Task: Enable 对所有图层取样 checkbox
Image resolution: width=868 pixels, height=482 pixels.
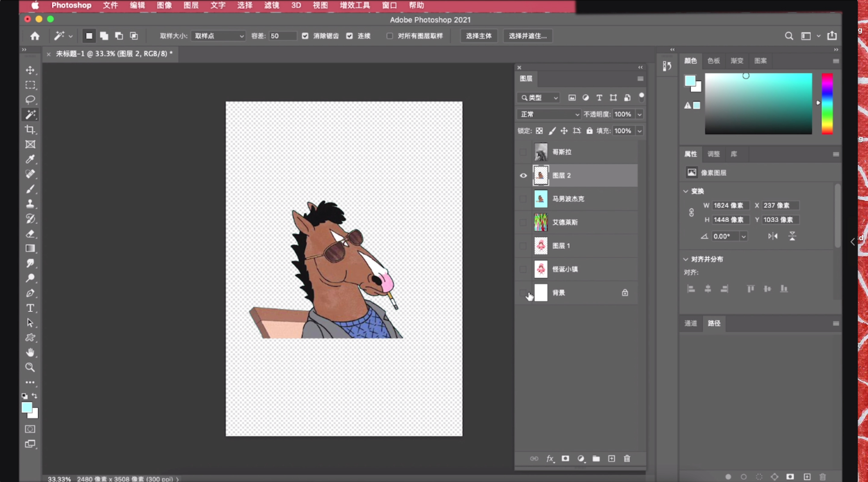Action: 390,36
